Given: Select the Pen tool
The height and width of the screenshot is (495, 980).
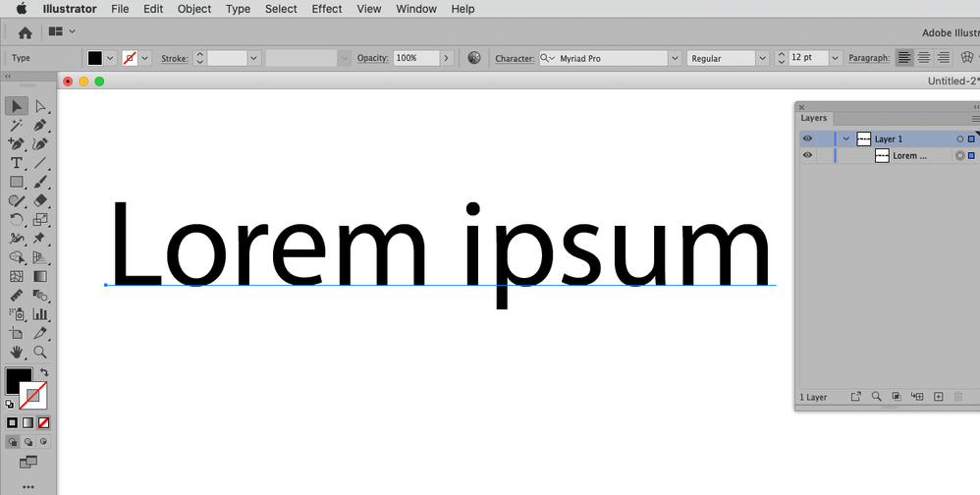Looking at the screenshot, I should point(40,126).
